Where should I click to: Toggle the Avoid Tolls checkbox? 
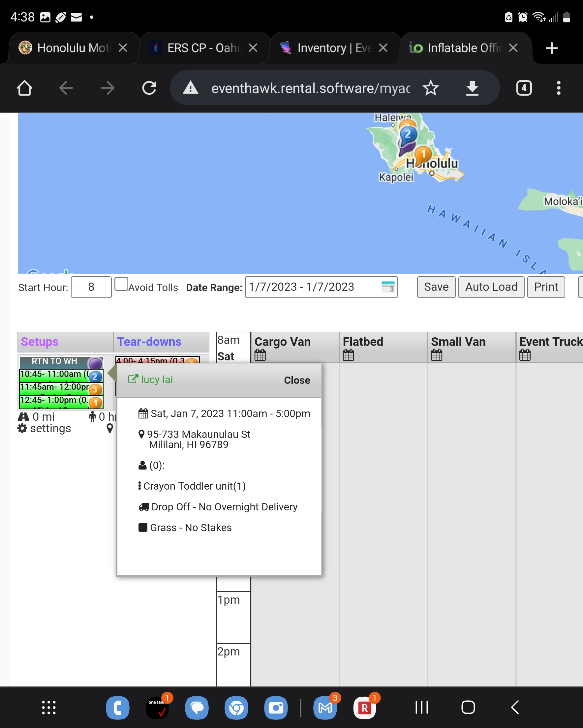click(121, 284)
